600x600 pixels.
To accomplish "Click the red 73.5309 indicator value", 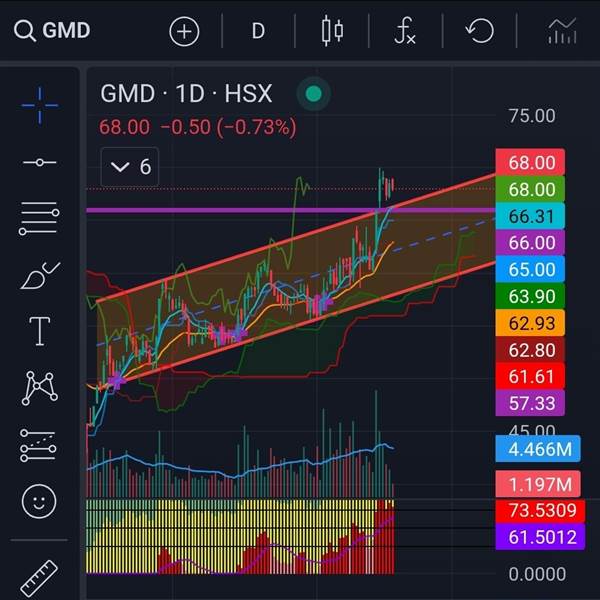I will click(540, 510).
